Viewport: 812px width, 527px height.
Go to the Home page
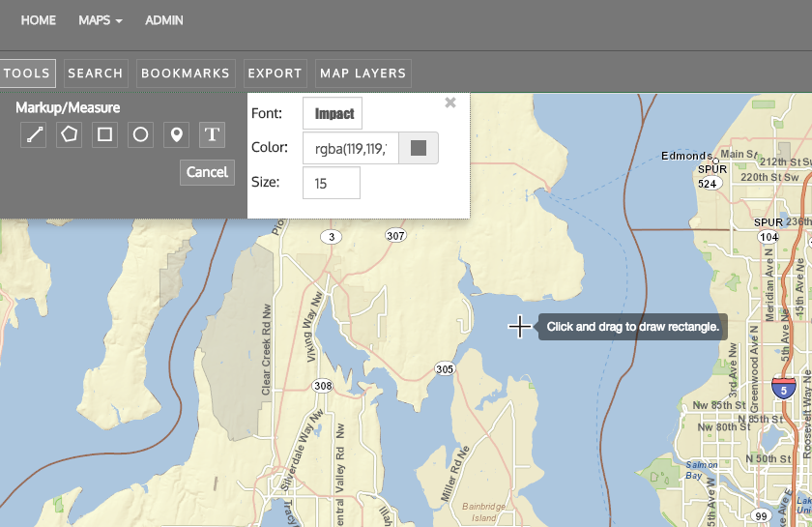(39, 20)
